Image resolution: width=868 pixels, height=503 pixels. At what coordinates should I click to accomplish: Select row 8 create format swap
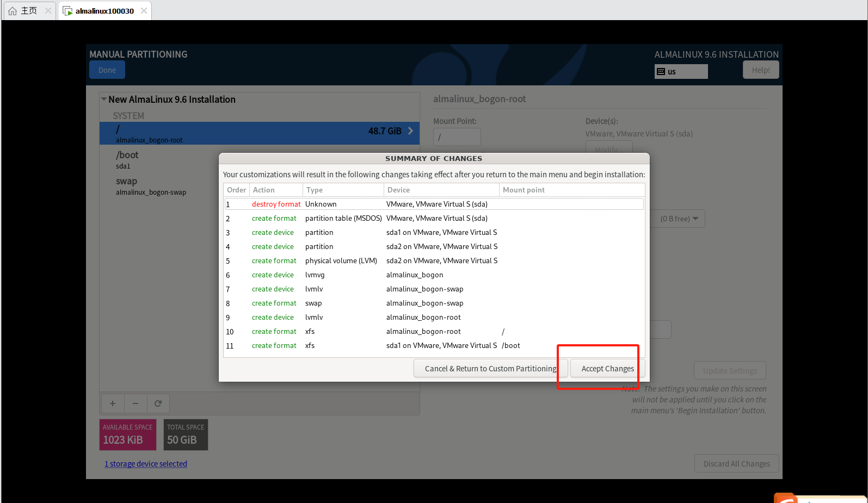(x=434, y=303)
